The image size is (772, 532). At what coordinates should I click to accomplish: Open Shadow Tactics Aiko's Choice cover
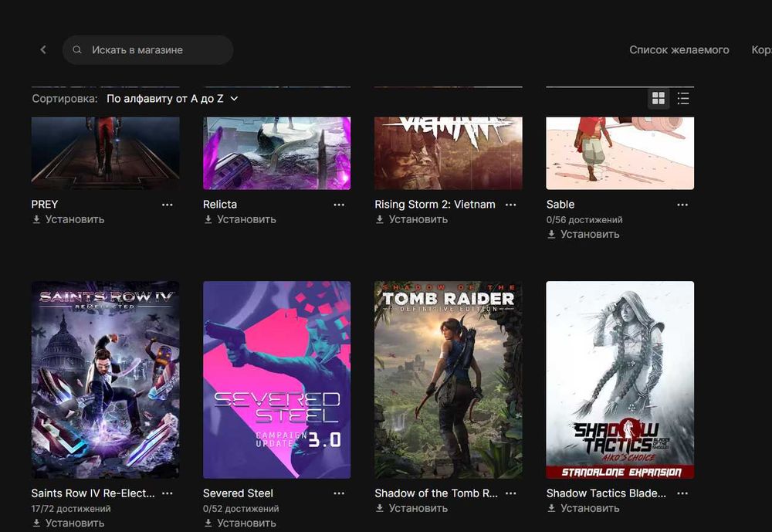621,380
